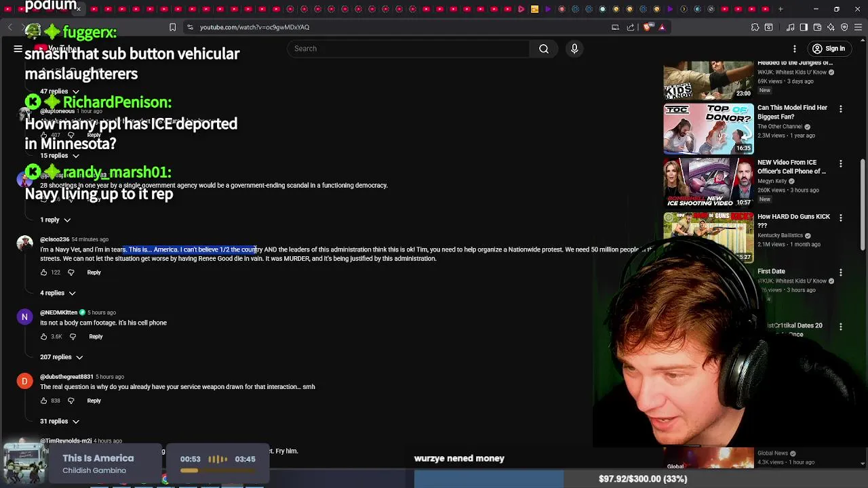
Task: Click '54 minutes ago' timestamp on @cisco236 comment
Action: click(x=90, y=239)
